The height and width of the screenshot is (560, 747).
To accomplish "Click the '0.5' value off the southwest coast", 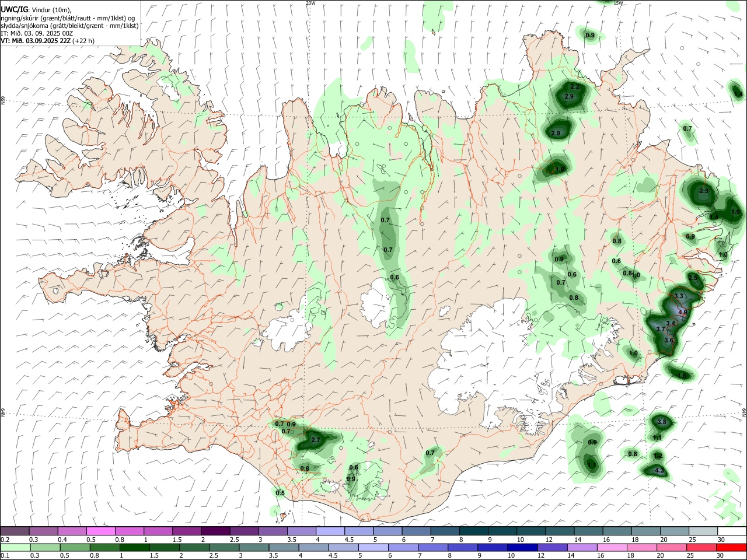I will (x=280, y=493).
